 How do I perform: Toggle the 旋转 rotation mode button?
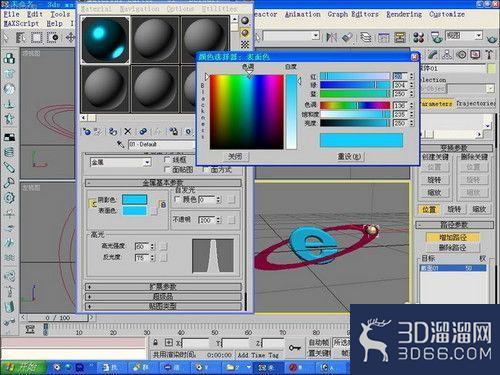coord(454,209)
